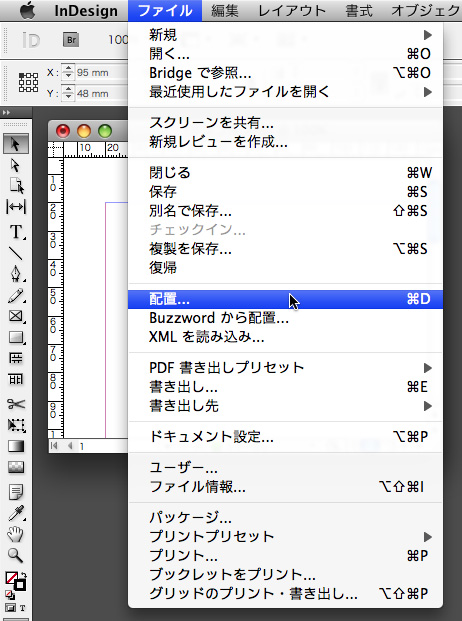Screen dimensions: 462x621
Task: Select the Scissors tool
Action: [16, 404]
